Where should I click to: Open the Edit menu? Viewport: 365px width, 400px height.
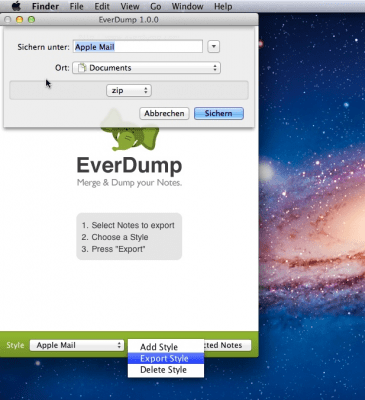click(102, 6)
